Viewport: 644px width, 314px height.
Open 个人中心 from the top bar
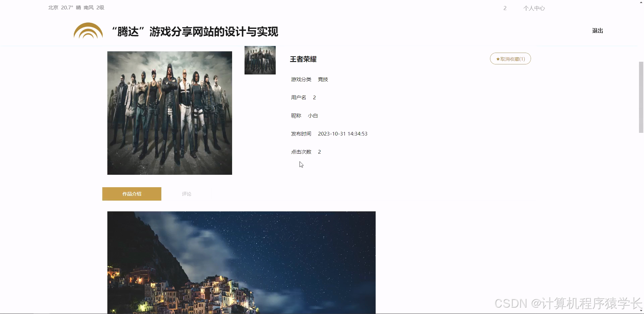534,8
